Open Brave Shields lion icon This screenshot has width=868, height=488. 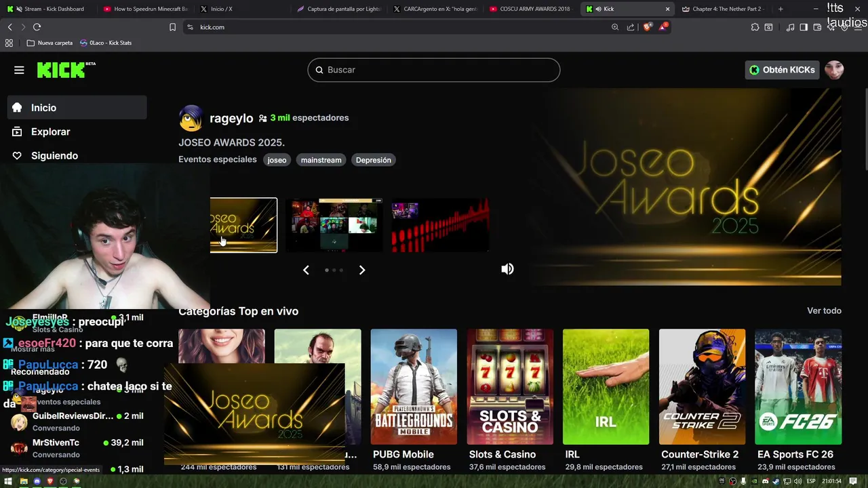[648, 27]
